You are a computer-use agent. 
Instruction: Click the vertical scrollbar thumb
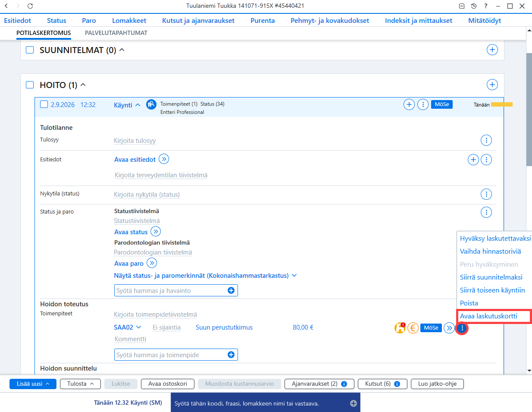click(529, 109)
